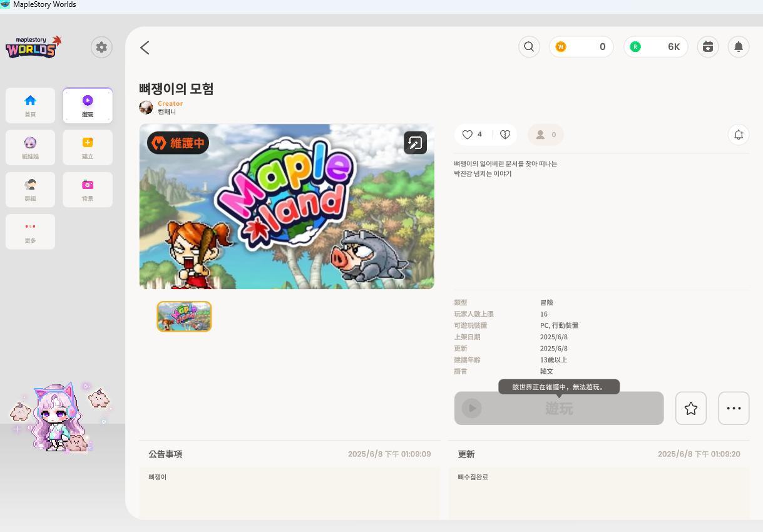Open the creator profile picture

[x=146, y=108]
